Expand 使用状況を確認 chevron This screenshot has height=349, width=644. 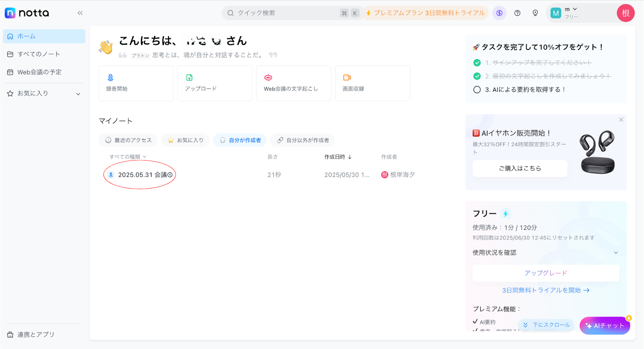click(x=615, y=253)
